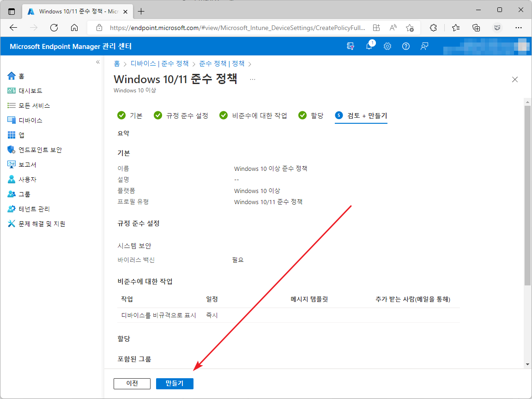
Task: Collapse the sidebar with the double chevron
Action: coord(98,62)
